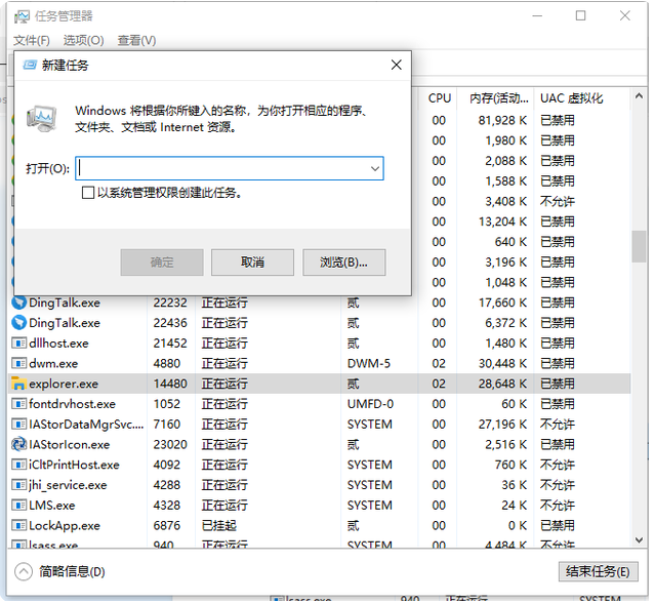This screenshot has height=601, width=649.
Task: Click PID value 14480
Action: 171,384
